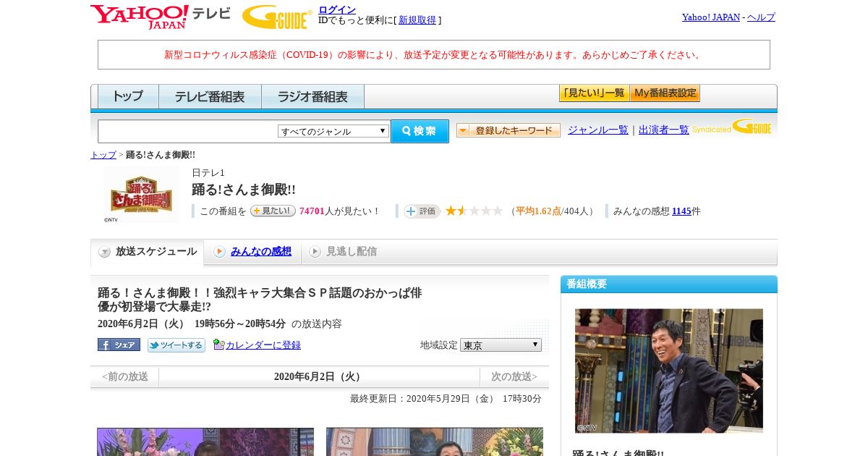Click the 見たい! button next to この番組を
This screenshot has width=868, height=456.
(x=273, y=211)
